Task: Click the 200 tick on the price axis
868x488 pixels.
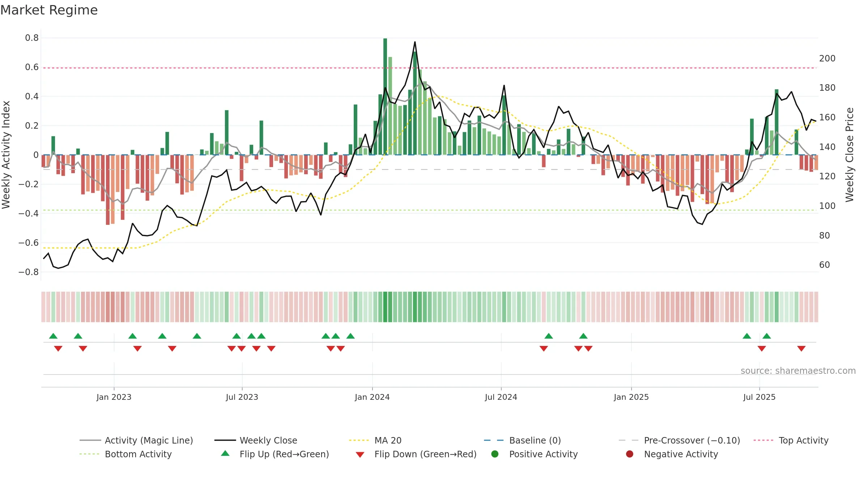Action: tap(827, 58)
